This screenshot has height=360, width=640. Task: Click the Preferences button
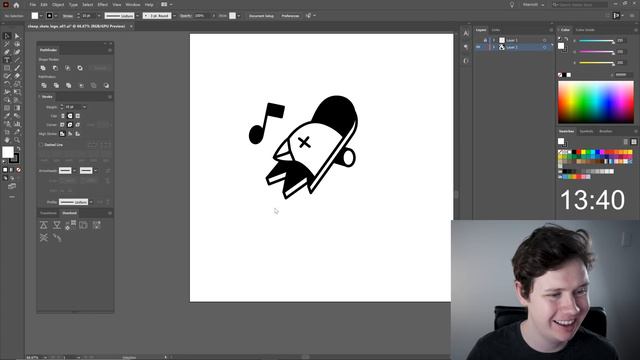point(290,16)
